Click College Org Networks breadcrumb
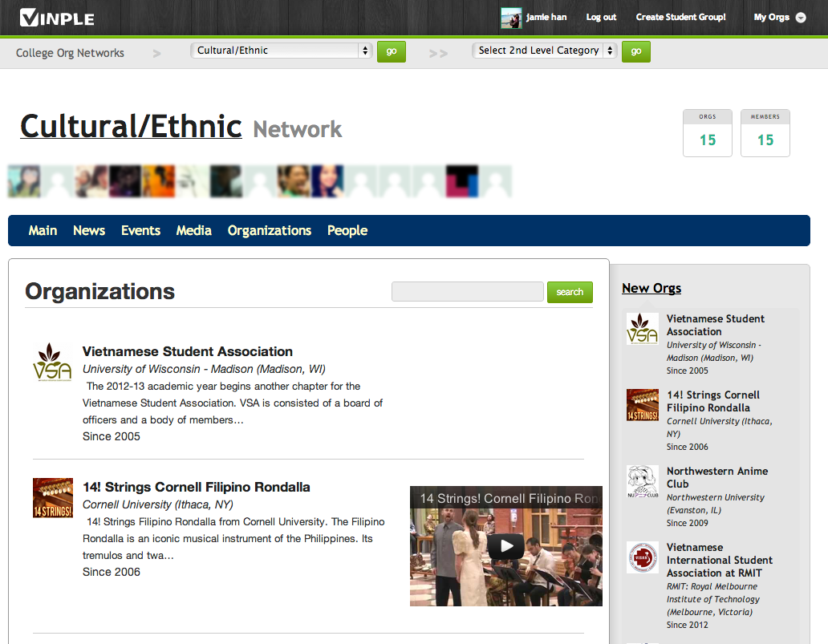Screen dimensions: 828x644 click(70, 53)
